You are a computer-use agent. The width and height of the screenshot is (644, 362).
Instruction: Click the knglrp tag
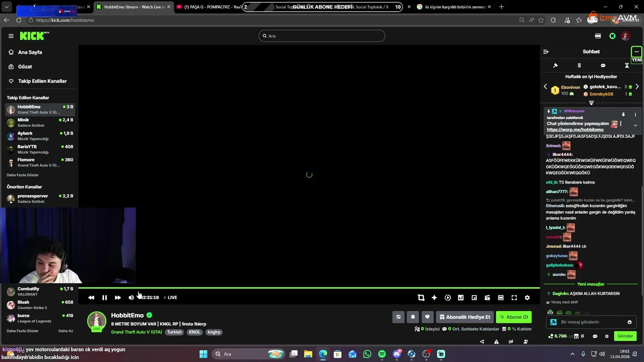(214, 332)
